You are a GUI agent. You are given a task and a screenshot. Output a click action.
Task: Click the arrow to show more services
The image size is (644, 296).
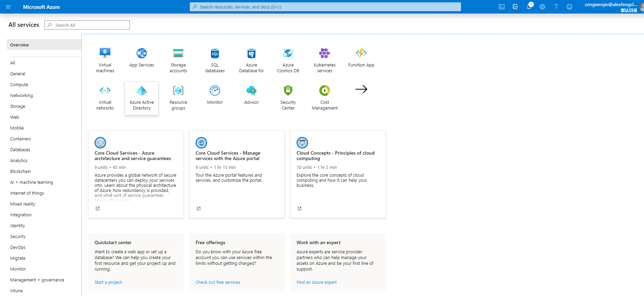tap(361, 89)
